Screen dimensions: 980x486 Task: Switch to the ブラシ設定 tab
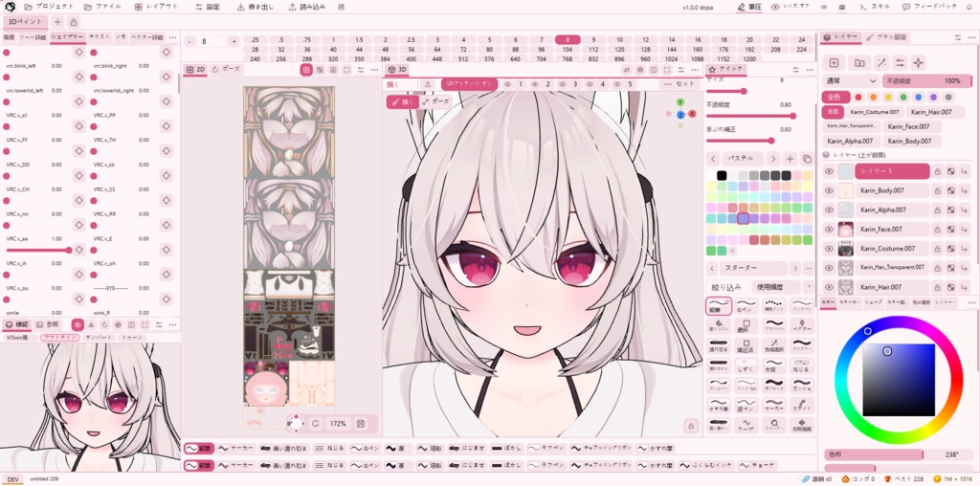pyautogui.click(x=886, y=37)
